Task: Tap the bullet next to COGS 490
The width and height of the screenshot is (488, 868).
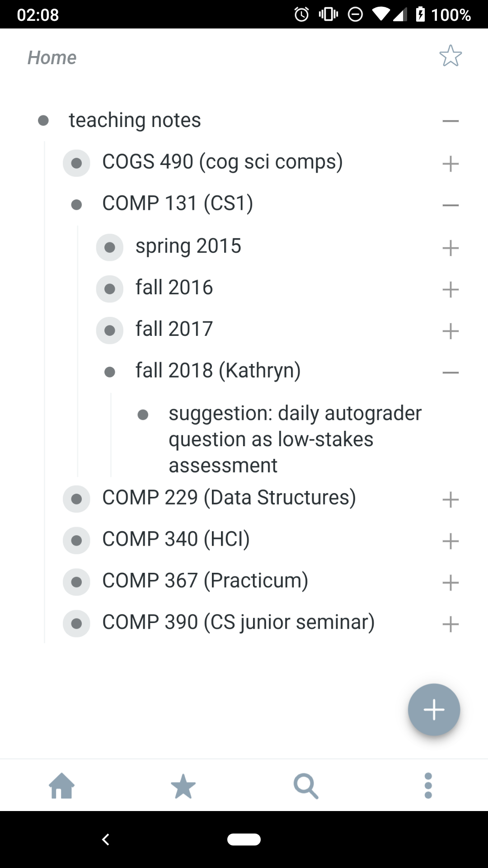Action: coord(76,163)
